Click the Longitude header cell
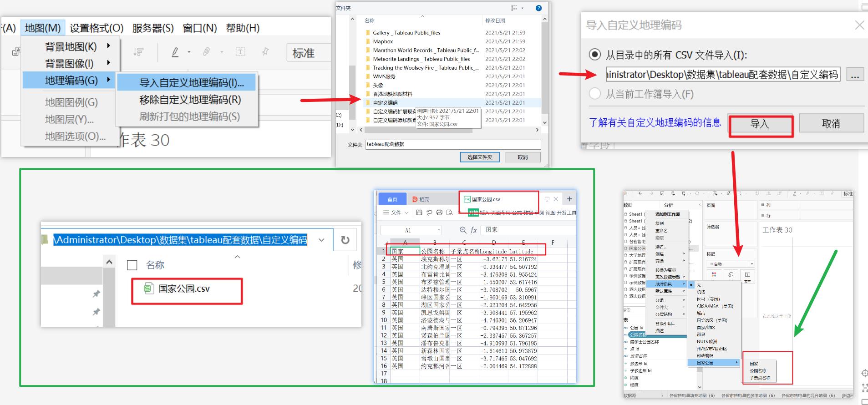This screenshot has width=868, height=405. tap(493, 251)
